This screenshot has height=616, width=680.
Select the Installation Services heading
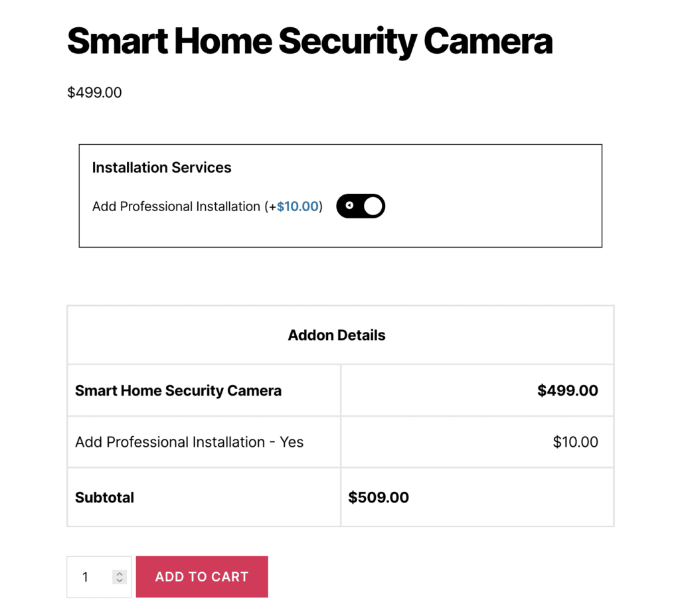161,167
